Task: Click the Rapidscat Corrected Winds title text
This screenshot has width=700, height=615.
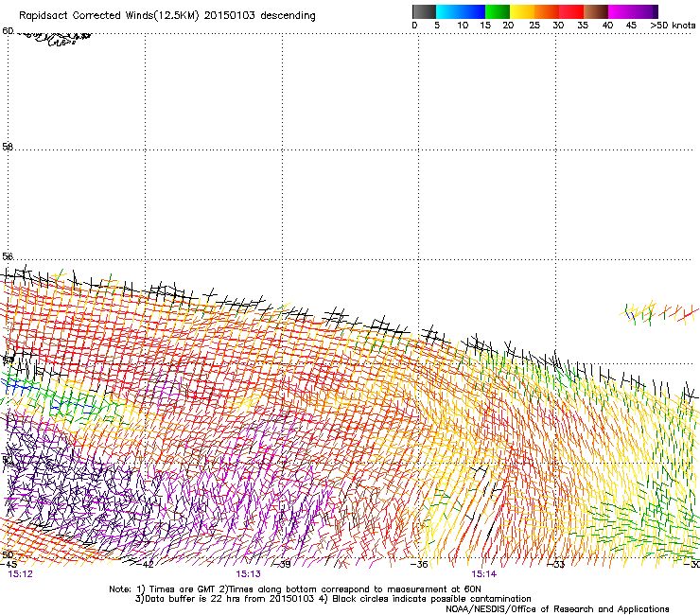Action: 167,15
